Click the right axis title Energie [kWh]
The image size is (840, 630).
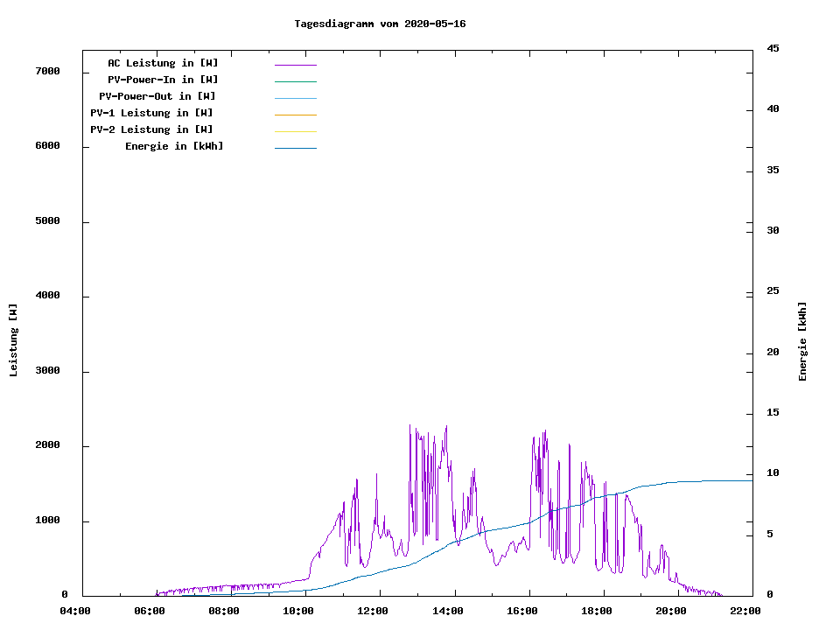pyautogui.click(x=802, y=341)
